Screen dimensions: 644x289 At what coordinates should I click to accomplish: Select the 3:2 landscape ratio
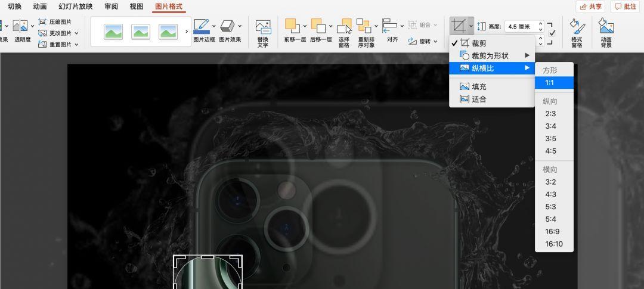[x=554, y=182]
